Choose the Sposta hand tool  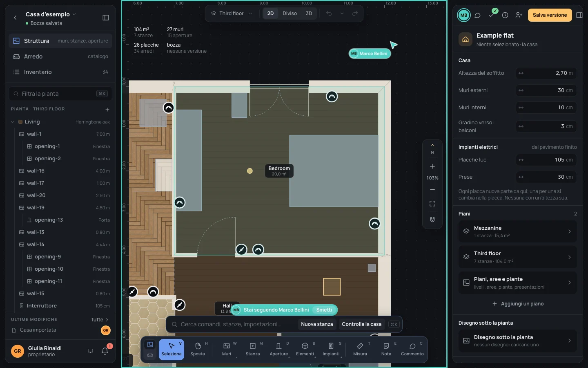point(198,350)
